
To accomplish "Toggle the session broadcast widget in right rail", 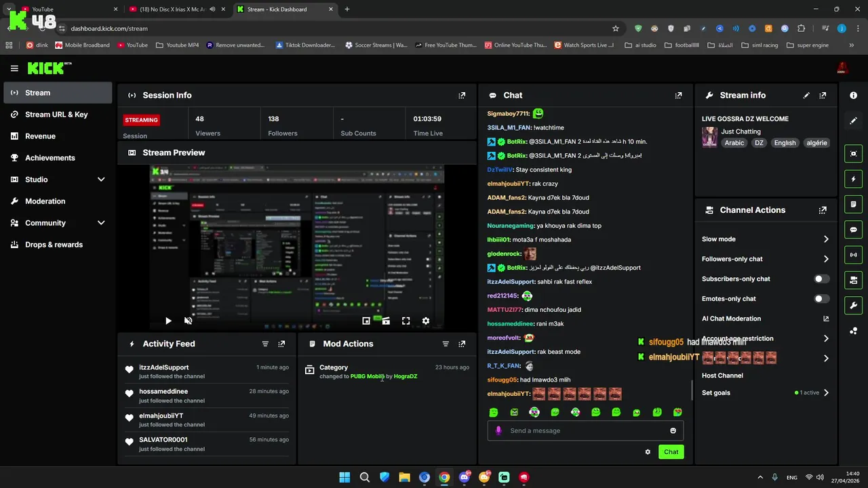I will (853, 255).
